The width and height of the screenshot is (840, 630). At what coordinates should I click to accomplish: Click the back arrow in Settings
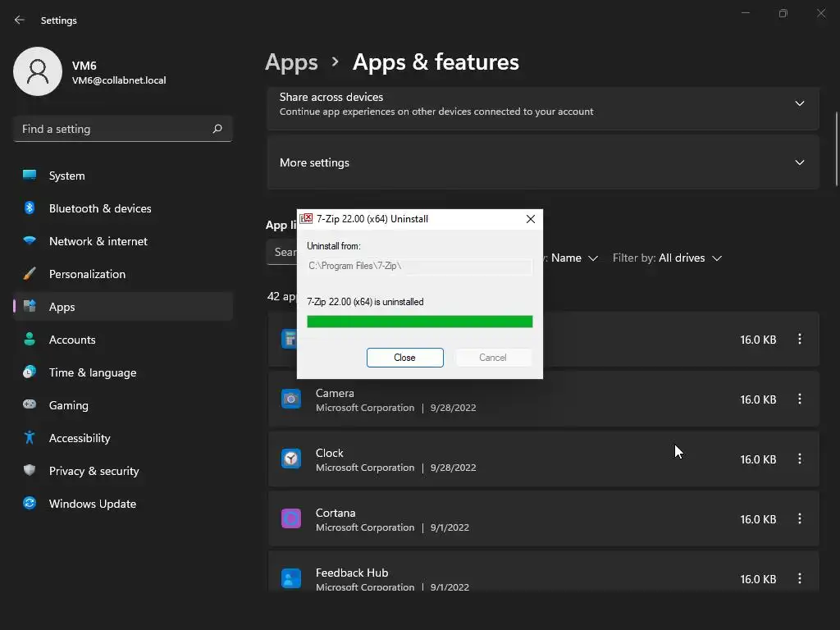20,21
